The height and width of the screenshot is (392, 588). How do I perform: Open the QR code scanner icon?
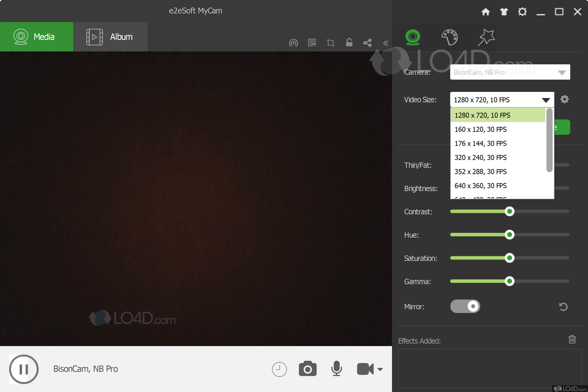tap(312, 43)
